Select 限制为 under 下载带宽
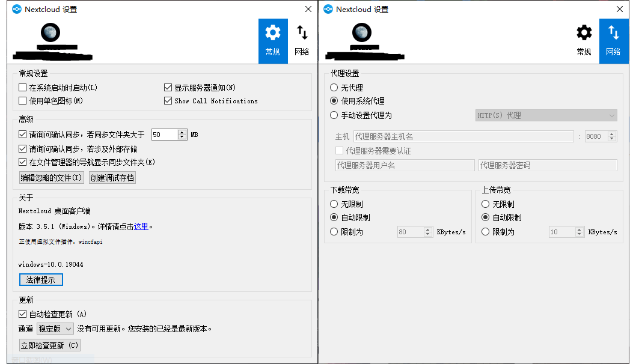The width and height of the screenshot is (636, 364). pyautogui.click(x=334, y=232)
